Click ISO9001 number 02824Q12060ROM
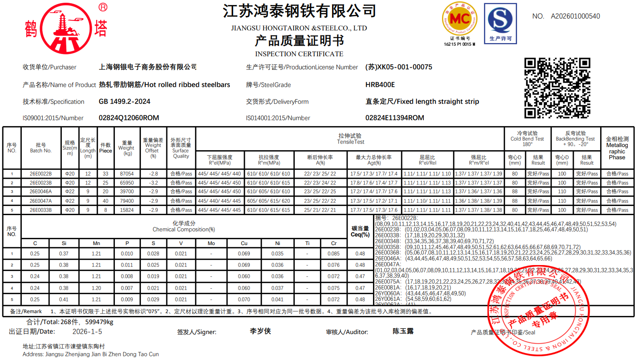 coord(129,118)
